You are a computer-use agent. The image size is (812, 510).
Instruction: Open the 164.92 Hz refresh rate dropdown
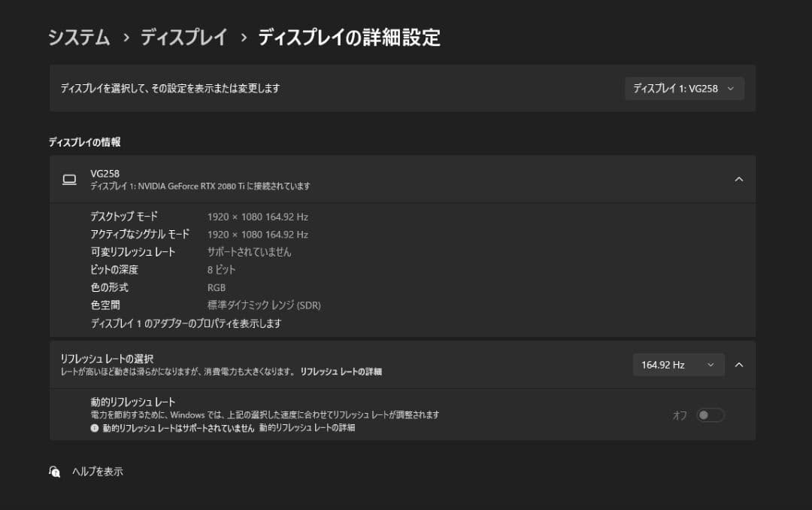[x=678, y=364]
